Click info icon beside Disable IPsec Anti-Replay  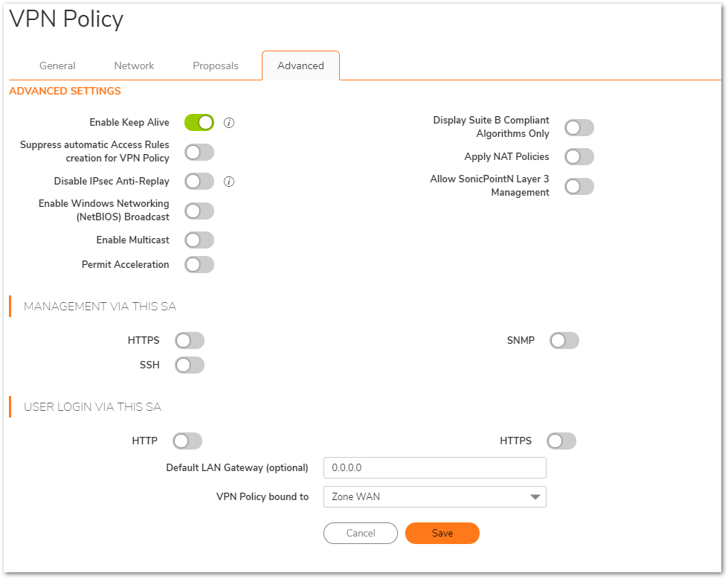tap(229, 182)
